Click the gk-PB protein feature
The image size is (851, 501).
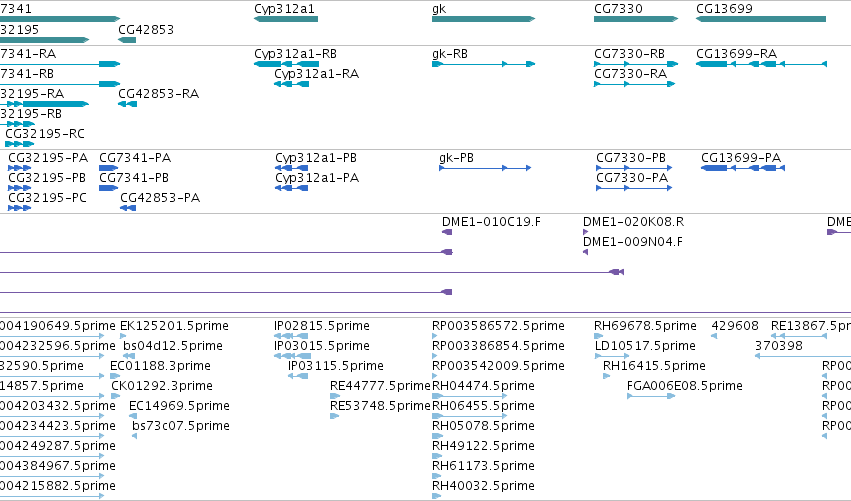click(x=485, y=168)
